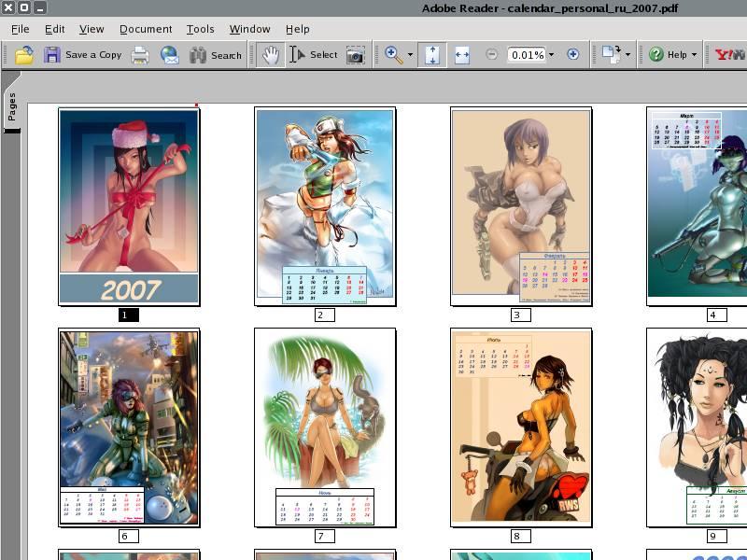Select page 1 thumbnail with 2007
The image size is (747, 560).
point(129,206)
